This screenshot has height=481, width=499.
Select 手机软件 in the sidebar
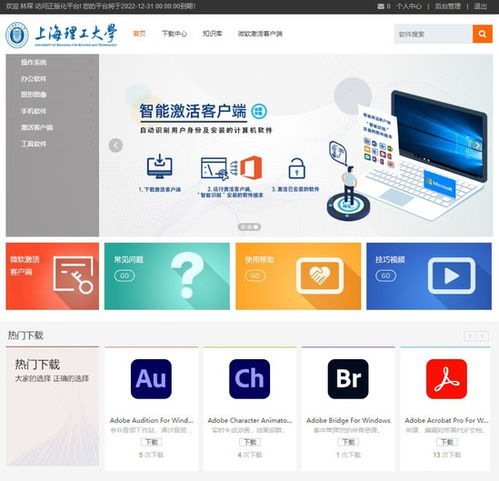tap(34, 111)
